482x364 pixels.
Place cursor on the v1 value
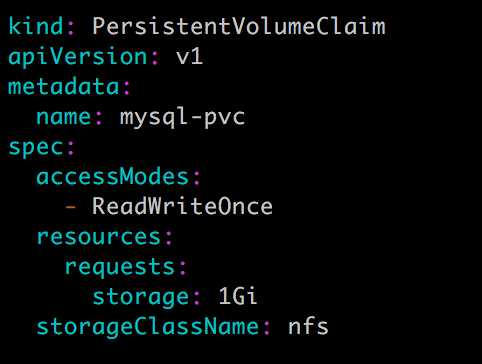[189, 57]
